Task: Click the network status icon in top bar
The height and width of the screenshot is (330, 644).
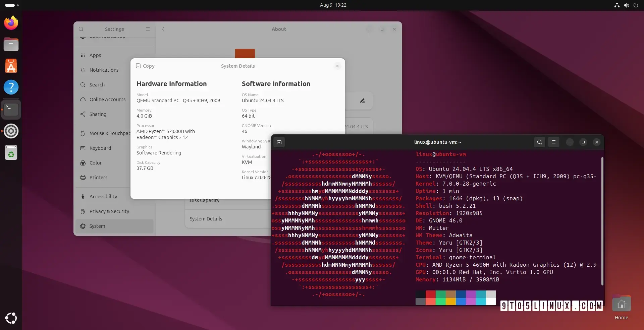Action: coord(617,5)
